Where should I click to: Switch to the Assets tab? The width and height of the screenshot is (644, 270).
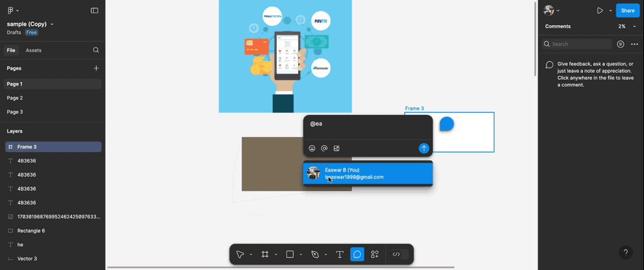pos(34,50)
